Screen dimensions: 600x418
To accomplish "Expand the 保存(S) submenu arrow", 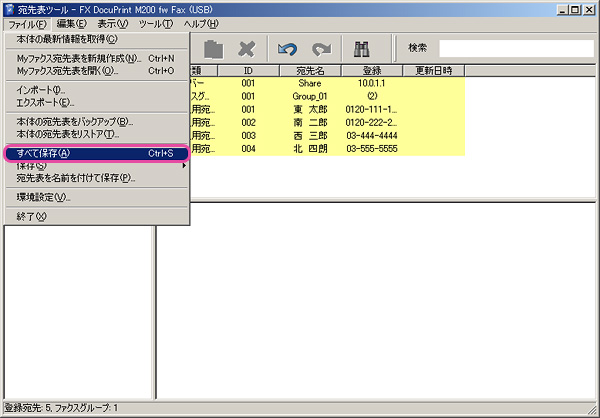I will tap(184, 166).
